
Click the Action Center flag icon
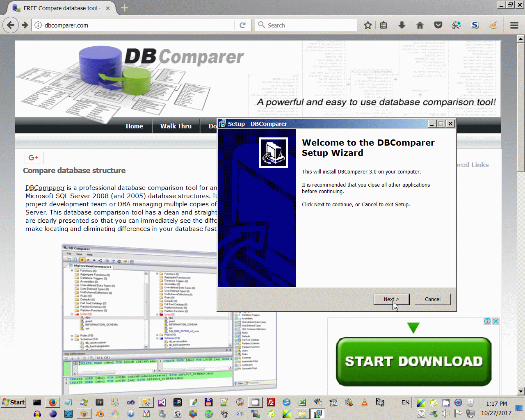(x=458, y=413)
